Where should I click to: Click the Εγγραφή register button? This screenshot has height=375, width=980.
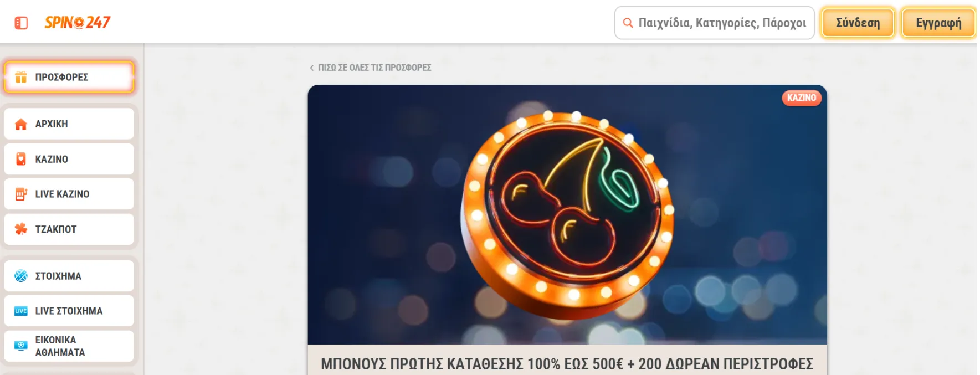tap(938, 23)
